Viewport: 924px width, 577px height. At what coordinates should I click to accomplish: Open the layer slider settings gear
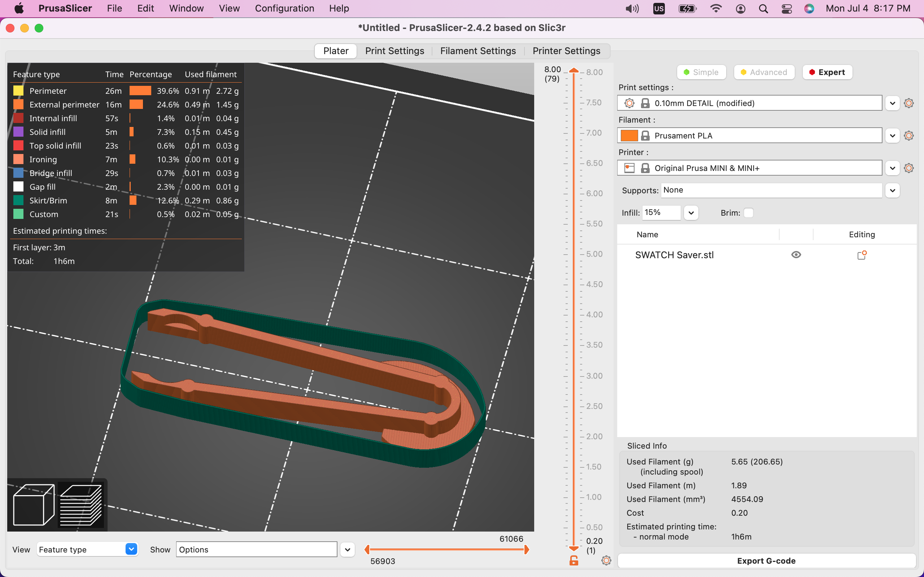(606, 560)
